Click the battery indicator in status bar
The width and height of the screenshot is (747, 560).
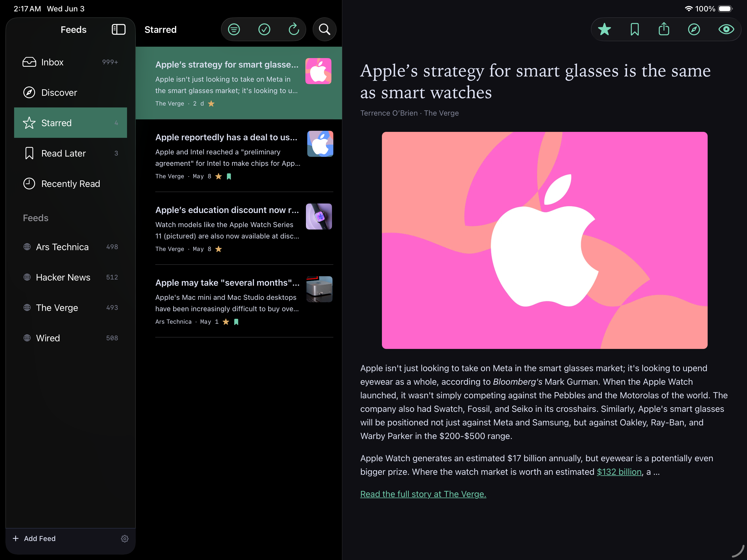tap(725, 9)
